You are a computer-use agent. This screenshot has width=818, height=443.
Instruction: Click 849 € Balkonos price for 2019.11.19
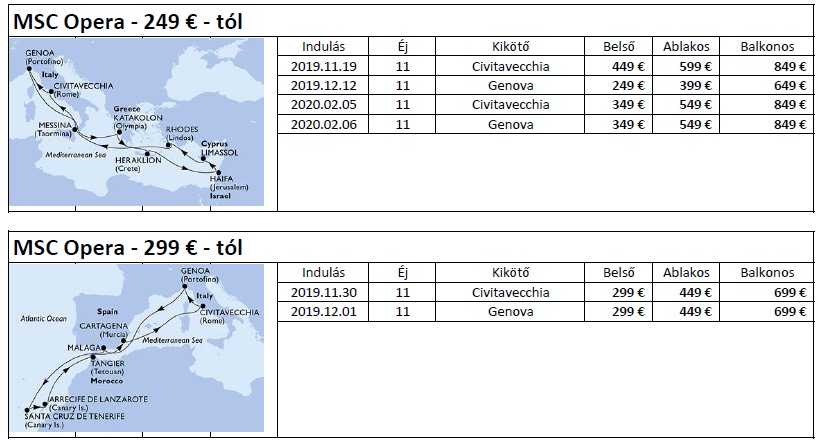pyautogui.click(x=790, y=66)
